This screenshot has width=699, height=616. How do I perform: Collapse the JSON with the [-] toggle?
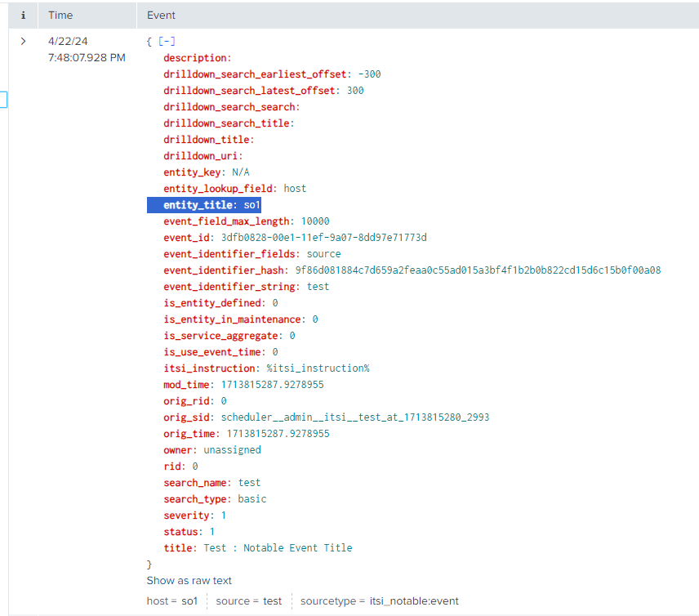tap(166, 41)
